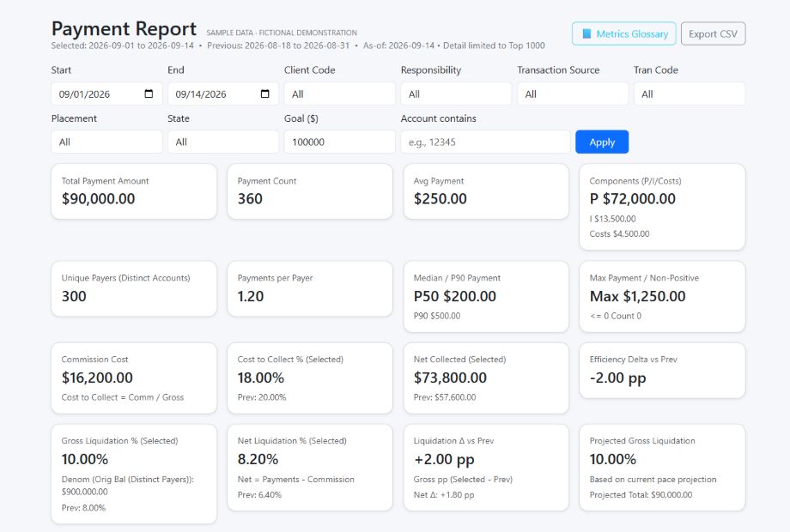Viewport: 790px width, 532px height.
Task: Click the 'Net Δ: +1.80 pp' line
Action: [x=444, y=495]
